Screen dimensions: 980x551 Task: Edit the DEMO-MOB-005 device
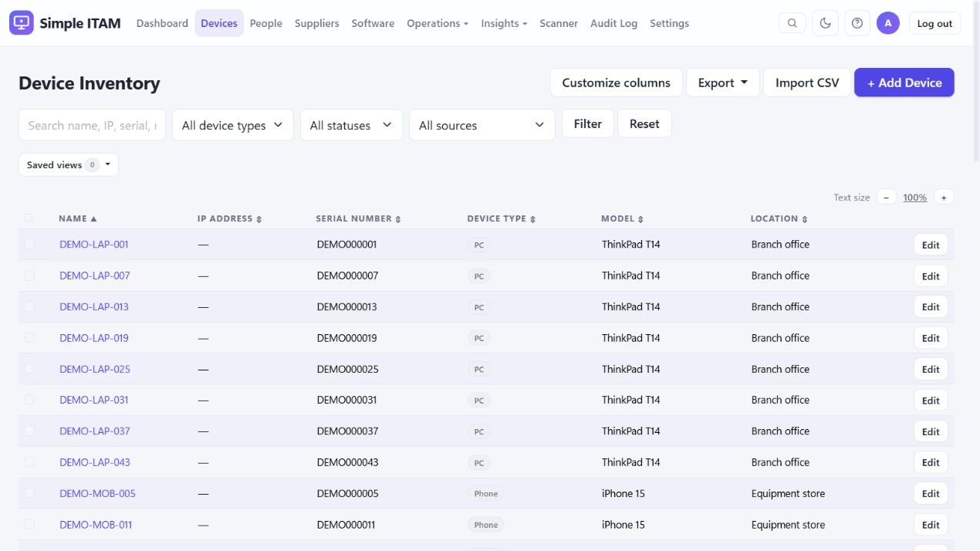pyautogui.click(x=931, y=493)
